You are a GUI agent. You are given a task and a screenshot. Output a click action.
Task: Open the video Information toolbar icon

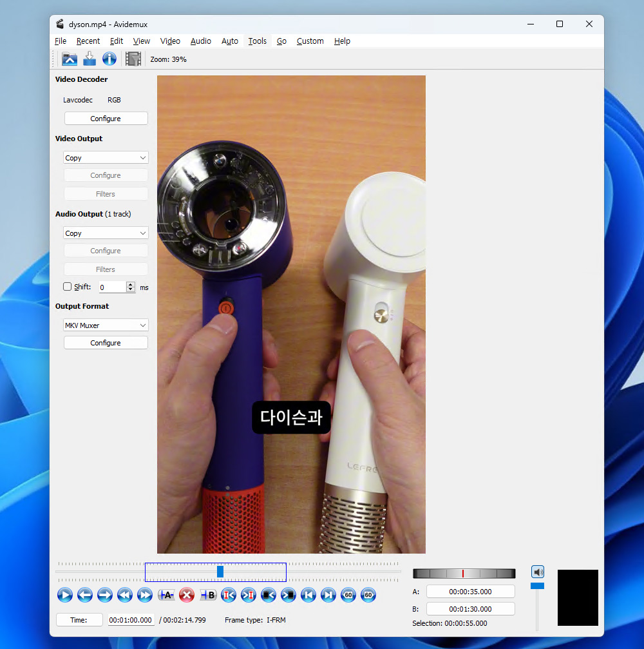(109, 59)
